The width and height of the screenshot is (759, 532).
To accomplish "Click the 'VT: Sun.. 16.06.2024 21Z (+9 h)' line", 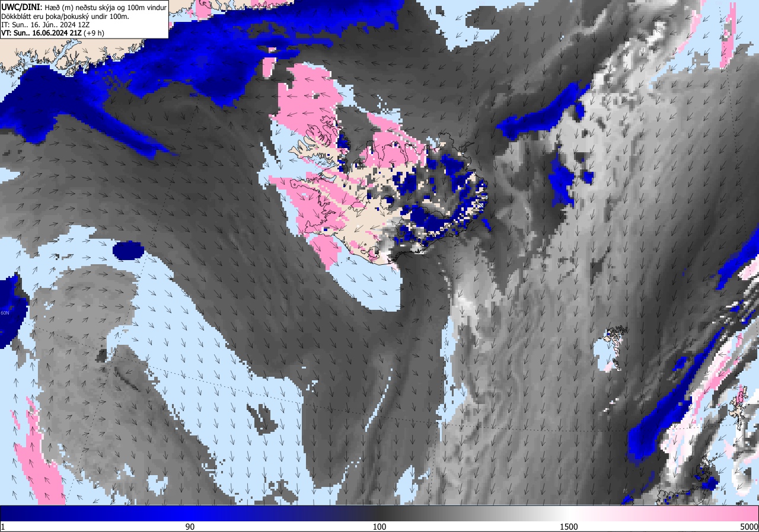I will (52, 34).
